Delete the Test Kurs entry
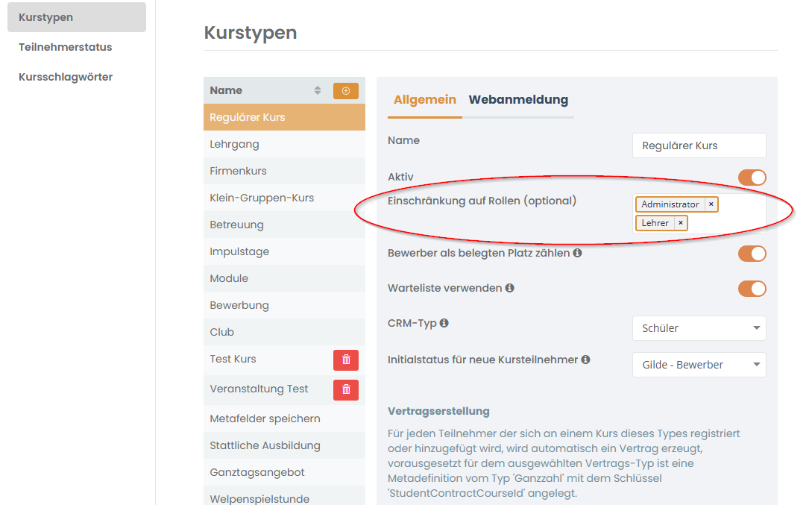Screen dimensions: 812x505 (345, 360)
